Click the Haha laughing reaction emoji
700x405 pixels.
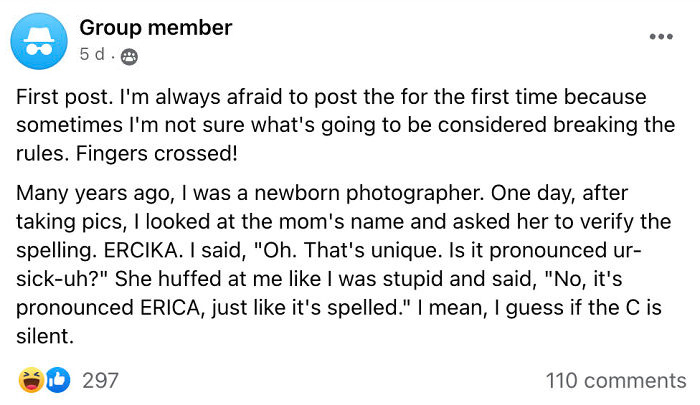[x=32, y=380]
